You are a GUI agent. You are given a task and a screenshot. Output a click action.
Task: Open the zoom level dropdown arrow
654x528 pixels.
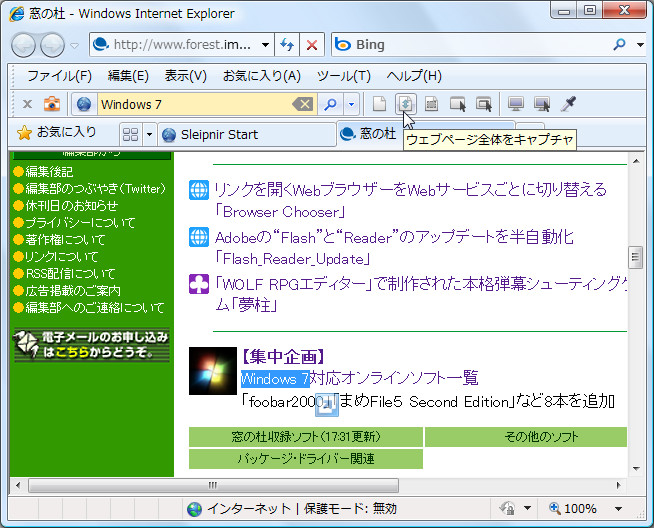[619, 508]
